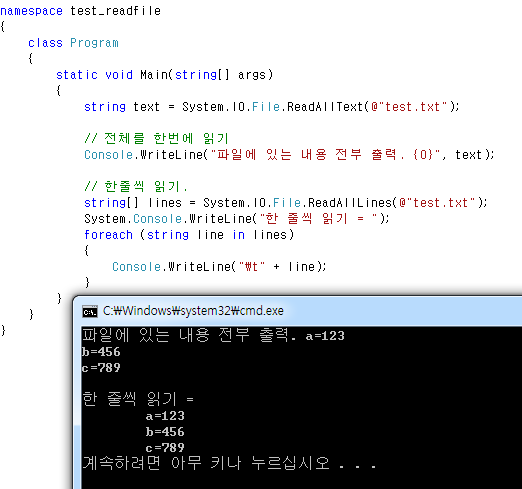Click the cmd.exe window title text
Image resolution: width=522 pixels, height=489 pixels.
(193, 311)
